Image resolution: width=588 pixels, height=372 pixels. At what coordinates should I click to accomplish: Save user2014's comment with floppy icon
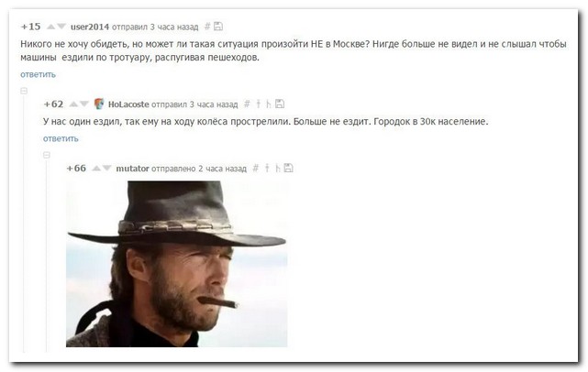(218, 27)
